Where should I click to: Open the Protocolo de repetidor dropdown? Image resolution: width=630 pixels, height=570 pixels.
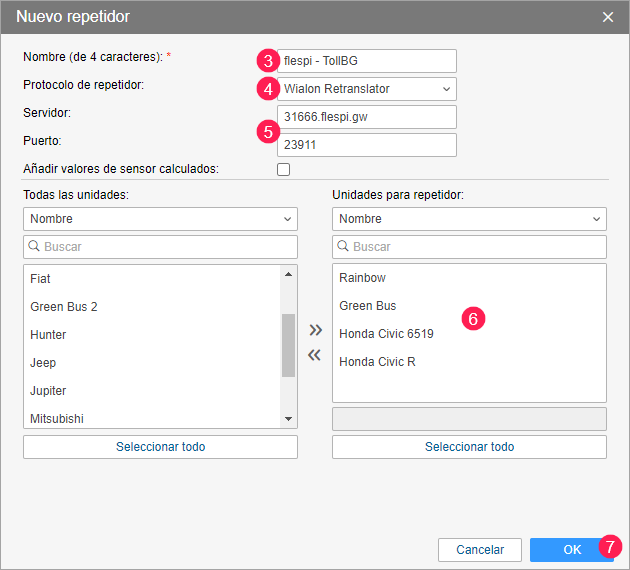click(x=357, y=89)
